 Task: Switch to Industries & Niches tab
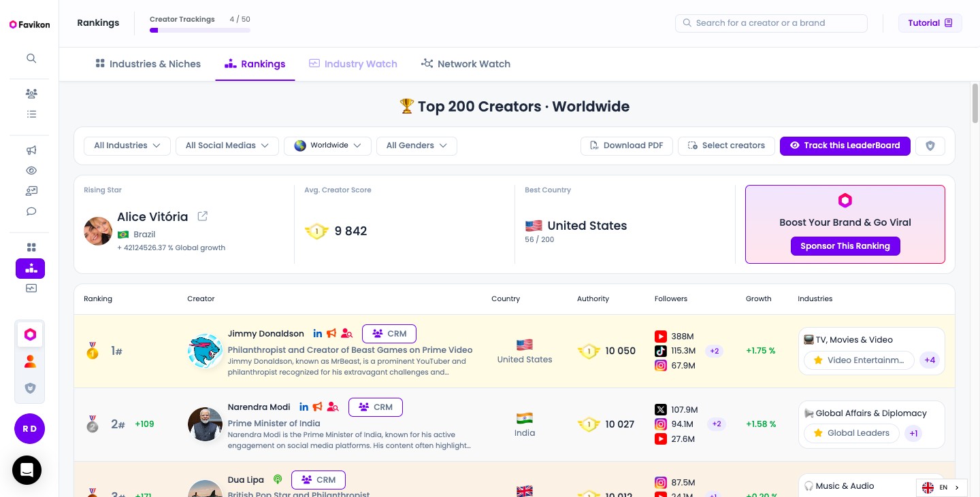click(148, 64)
